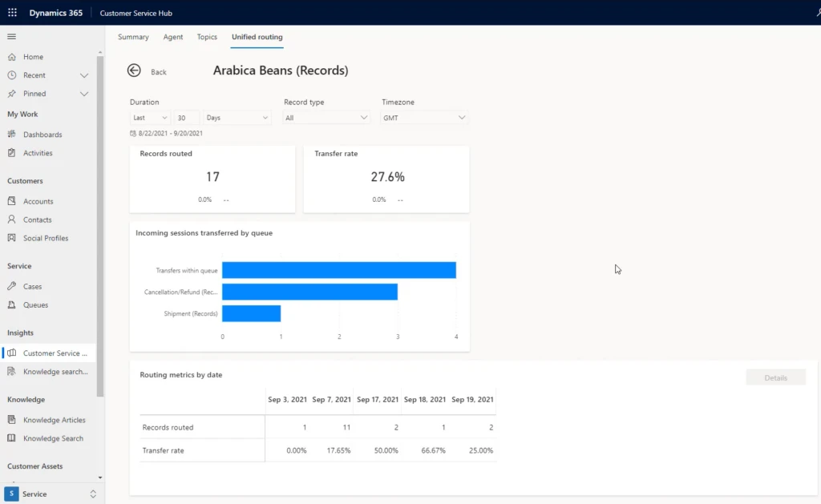The height and width of the screenshot is (504, 821).
Task: Open Home from the sidebar
Action: [33, 57]
